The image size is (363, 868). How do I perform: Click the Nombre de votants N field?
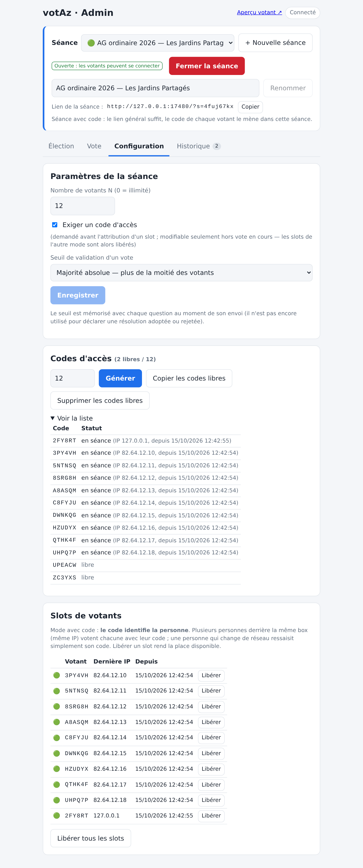pos(83,206)
